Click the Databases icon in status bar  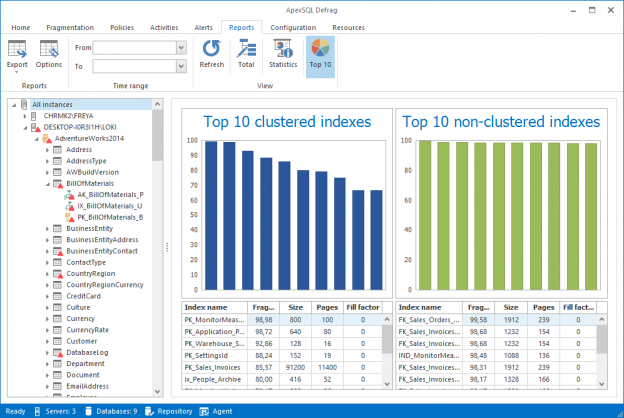click(88, 411)
